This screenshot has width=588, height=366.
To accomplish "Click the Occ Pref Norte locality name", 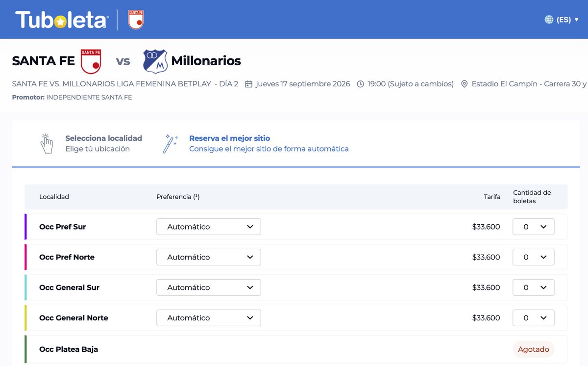I will 67,257.
